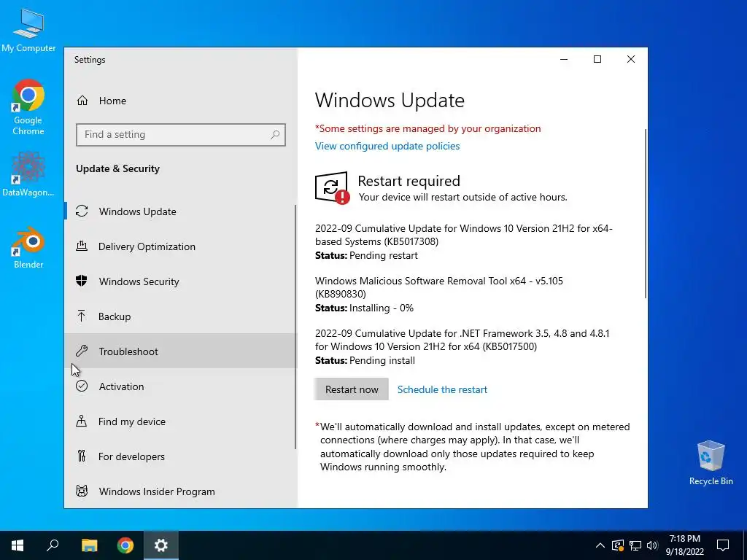This screenshot has width=747, height=560.
Task: Click the Settings gear taskbar button
Action: click(x=161, y=545)
